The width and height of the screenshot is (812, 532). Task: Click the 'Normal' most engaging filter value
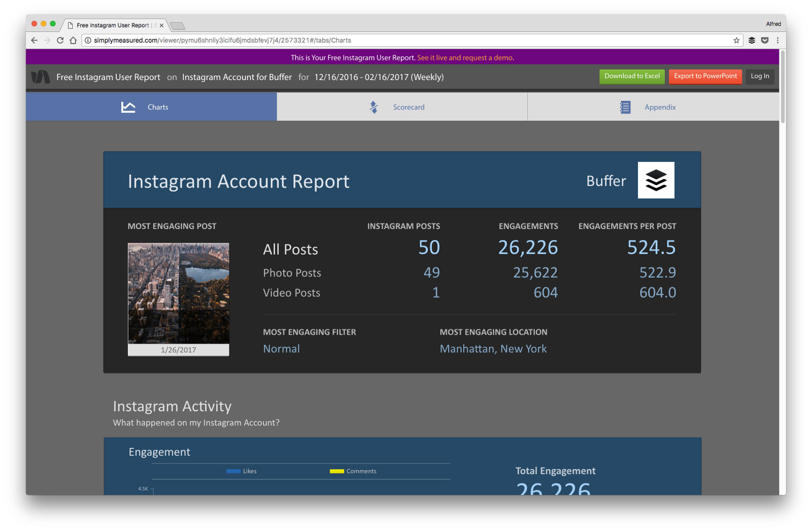[282, 349]
